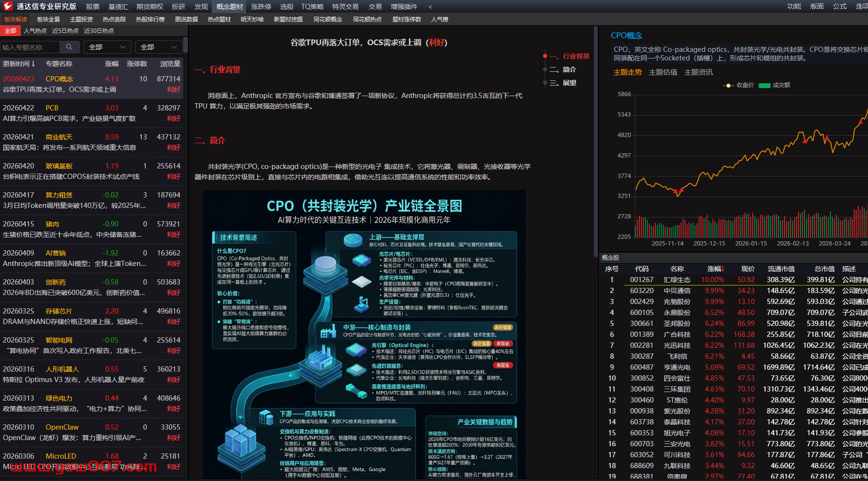868x481 pixels.
Task: Click the 展望 outline bullet dot
Action: 545,83
